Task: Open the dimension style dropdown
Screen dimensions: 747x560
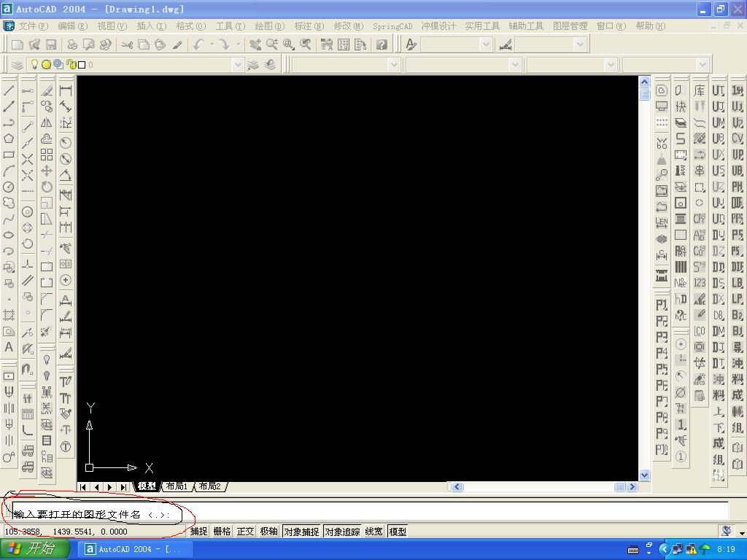Action: point(580,44)
